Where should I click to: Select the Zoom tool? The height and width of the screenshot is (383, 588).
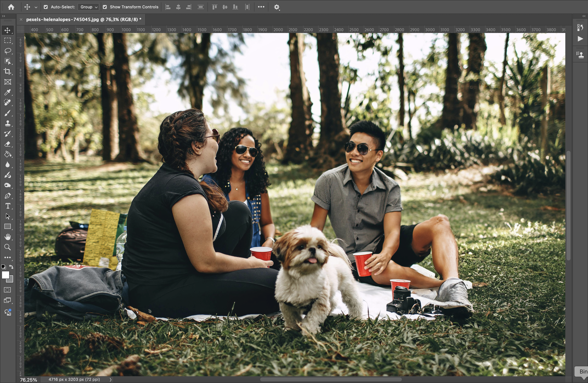click(7, 247)
